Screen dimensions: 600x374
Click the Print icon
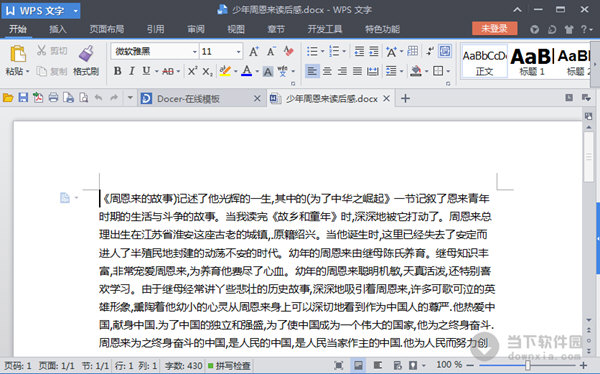pyautogui.click(x=53, y=98)
